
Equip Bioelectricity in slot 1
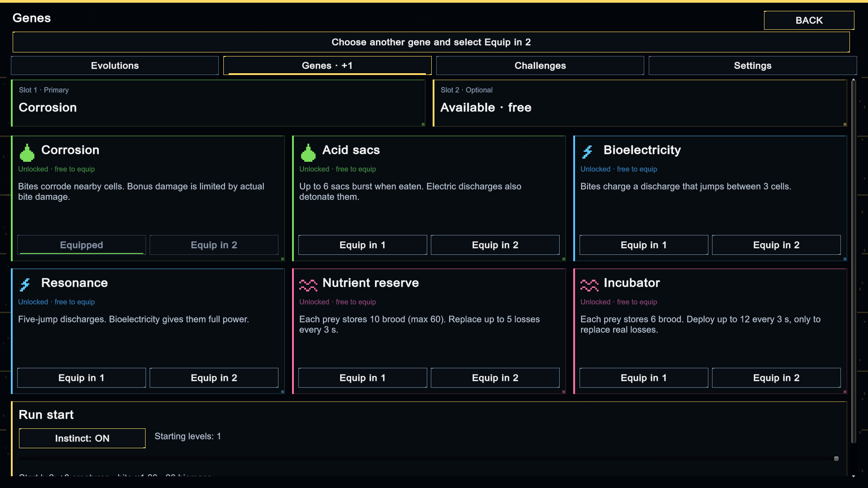coord(644,245)
